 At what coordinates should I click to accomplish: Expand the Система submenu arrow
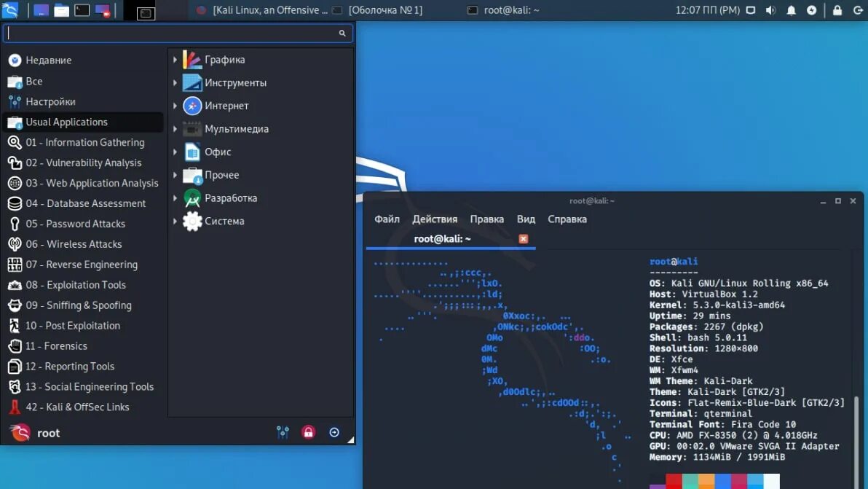coord(175,221)
